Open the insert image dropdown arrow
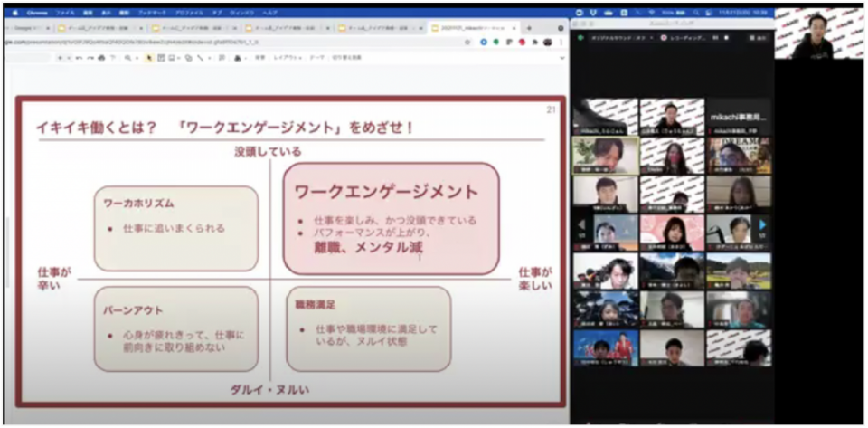Screen dimensions: 868x428 (x=179, y=58)
